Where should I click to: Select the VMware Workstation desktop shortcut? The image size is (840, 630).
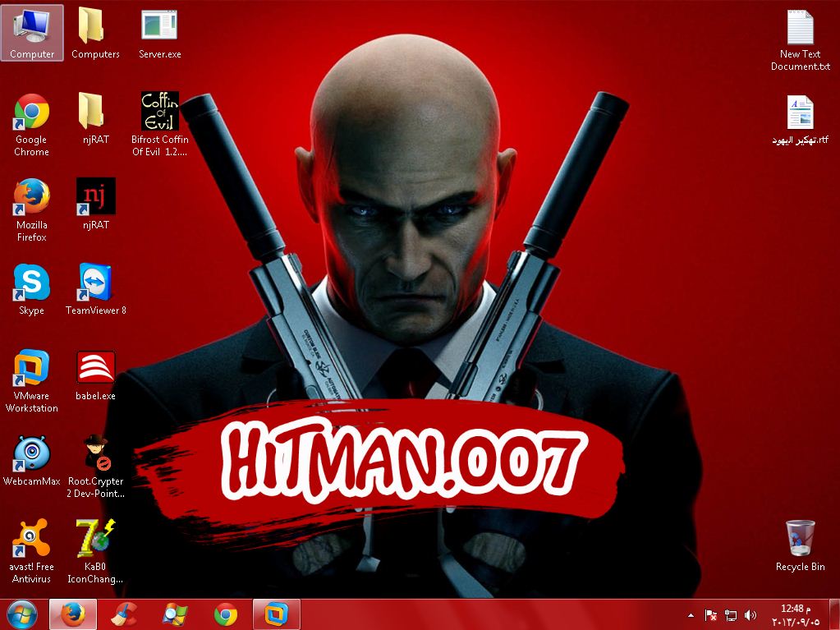[x=31, y=369]
